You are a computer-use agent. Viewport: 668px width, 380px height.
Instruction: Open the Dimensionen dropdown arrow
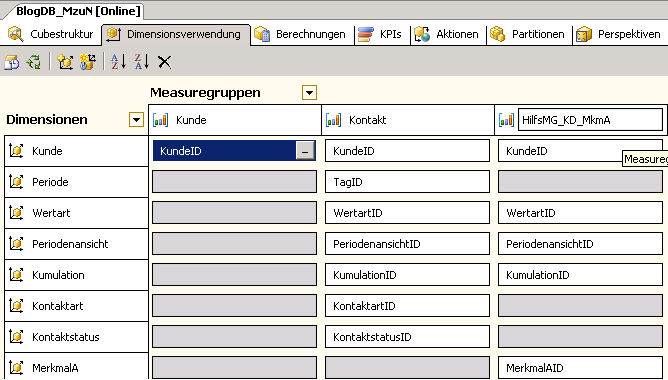pyautogui.click(x=136, y=120)
